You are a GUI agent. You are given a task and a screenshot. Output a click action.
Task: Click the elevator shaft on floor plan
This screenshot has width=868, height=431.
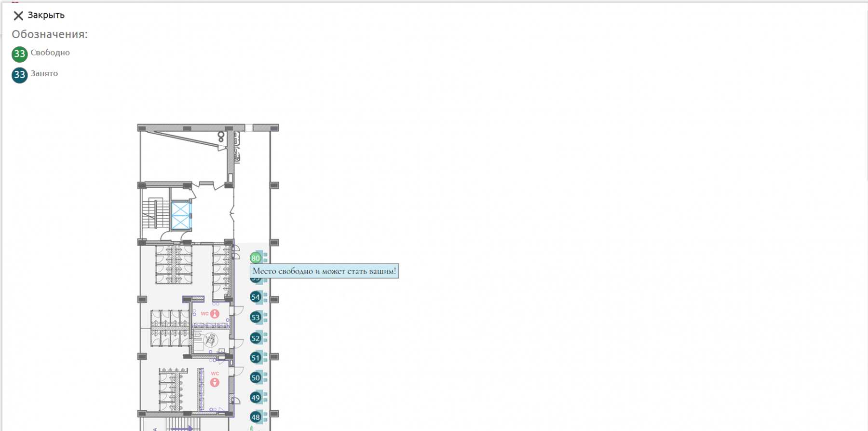pos(181,215)
